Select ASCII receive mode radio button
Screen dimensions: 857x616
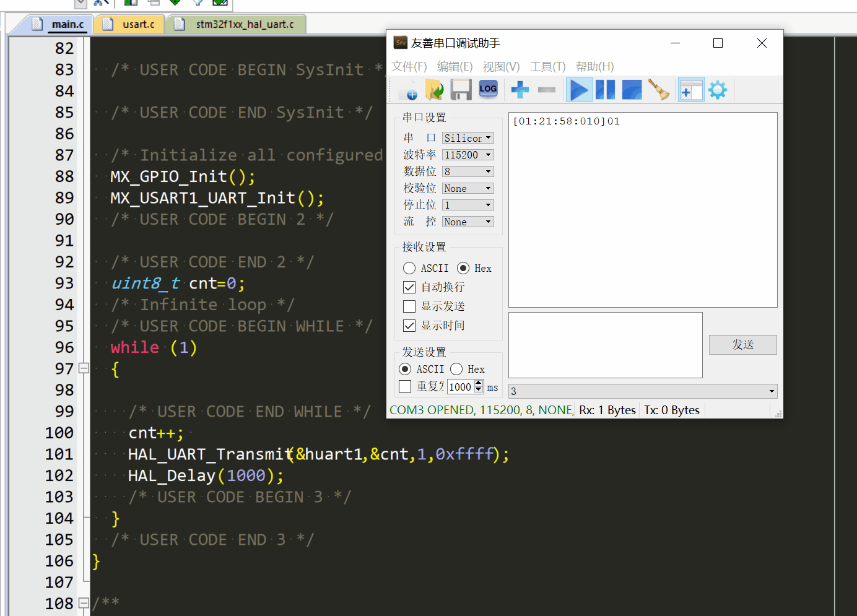point(409,268)
